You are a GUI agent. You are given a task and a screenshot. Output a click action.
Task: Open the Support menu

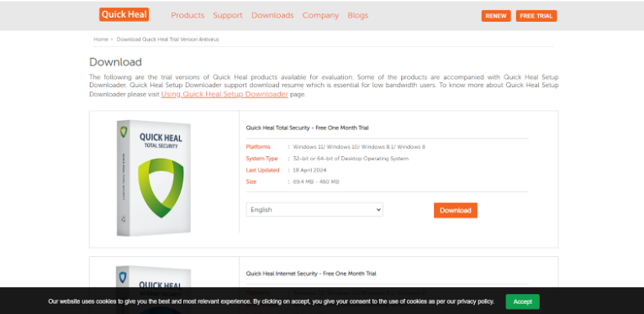click(228, 16)
